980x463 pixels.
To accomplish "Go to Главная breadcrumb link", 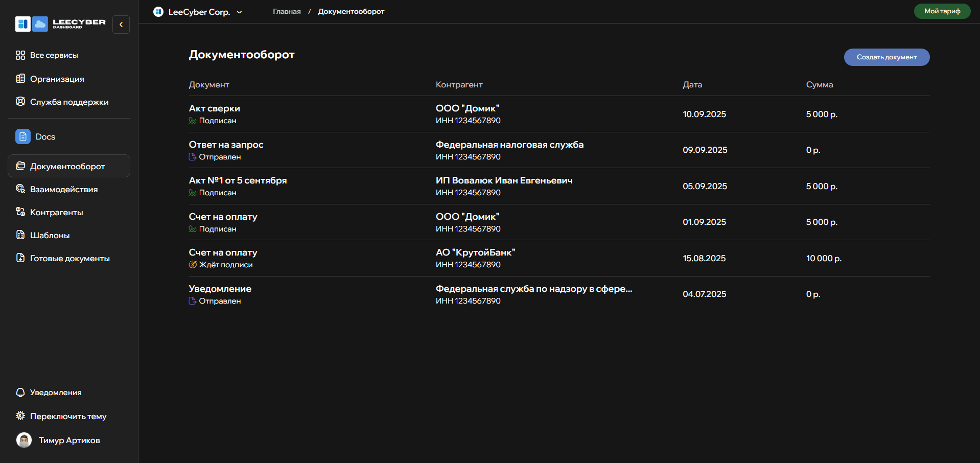I will [287, 12].
